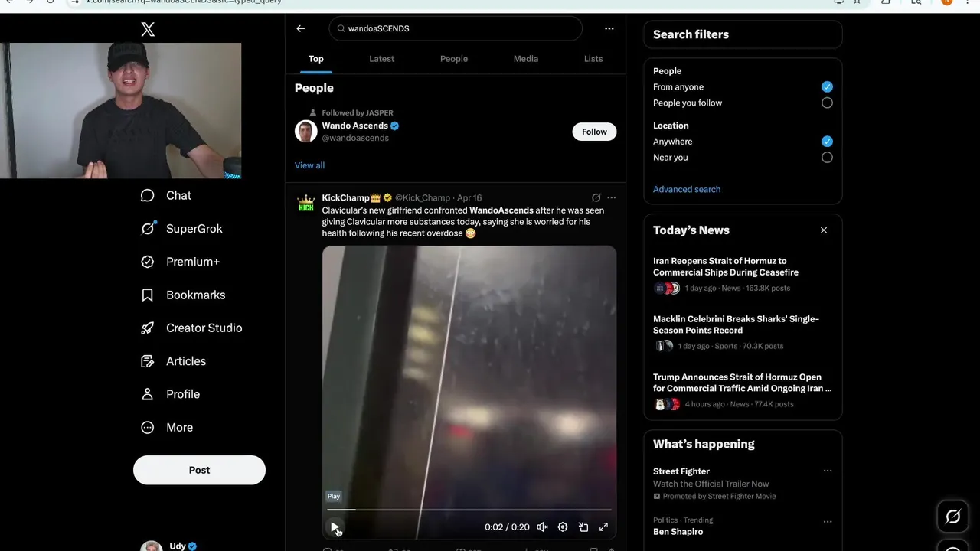Open the @Kick_Champ handle link
Image resolution: width=980 pixels, height=551 pixels.
click(x=423, y=197)
